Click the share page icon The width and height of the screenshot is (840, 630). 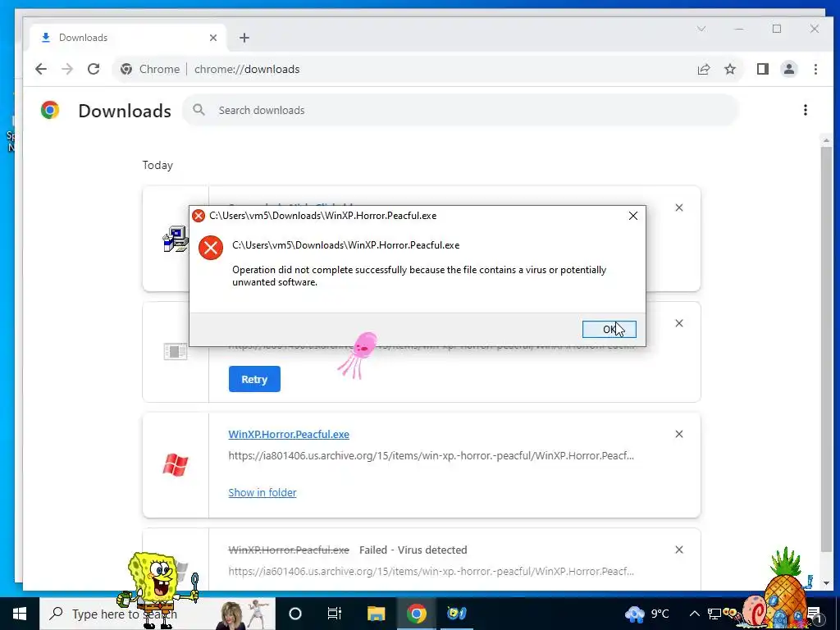(x=703, y=69)
